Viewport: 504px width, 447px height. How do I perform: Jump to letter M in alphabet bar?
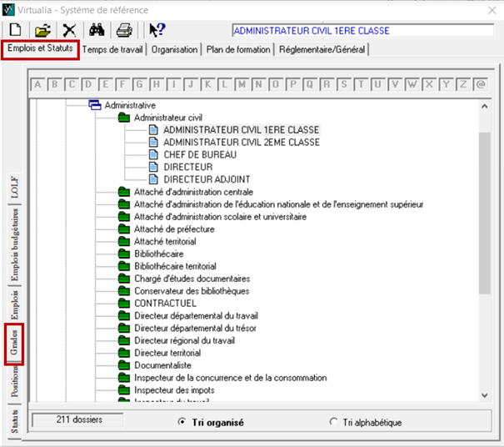(243, 84)
